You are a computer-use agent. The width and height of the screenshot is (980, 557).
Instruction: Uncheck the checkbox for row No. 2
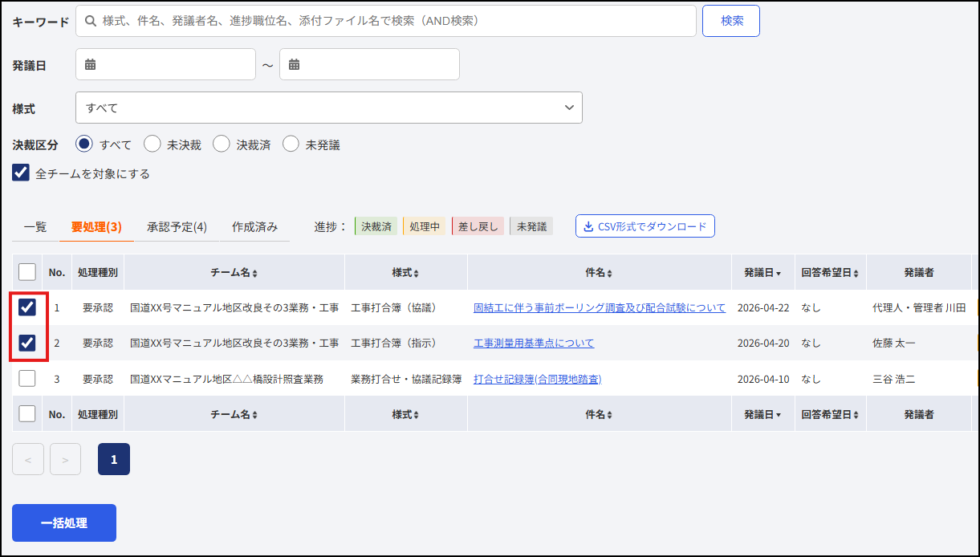click(27, 343)
